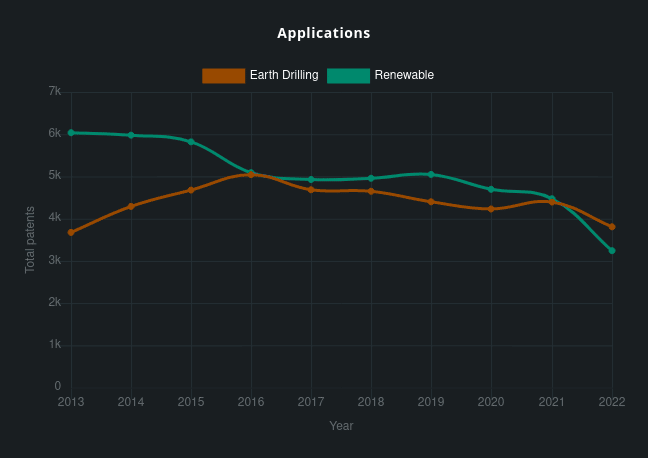Select the Earth Drilling 2022 data point
Screen dimensions: 648x458
tap(612, 227)
